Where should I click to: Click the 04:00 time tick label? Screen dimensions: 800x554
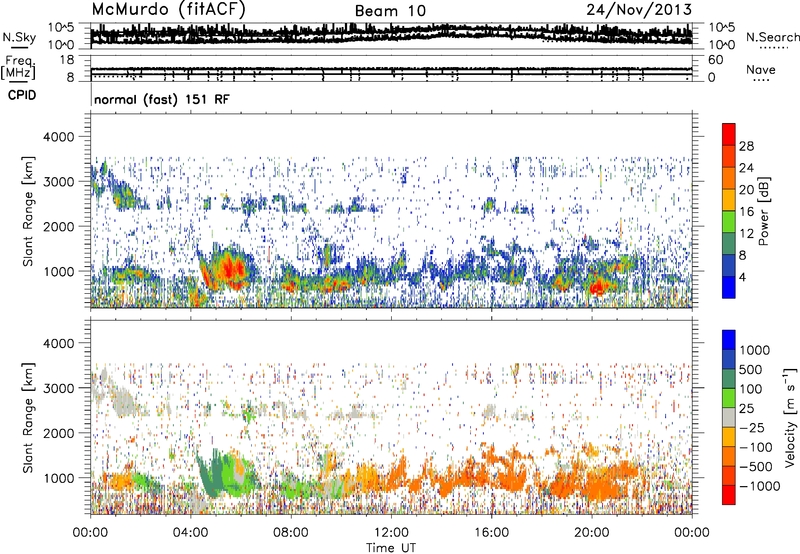pyautogui.click(x=190, y=533)
